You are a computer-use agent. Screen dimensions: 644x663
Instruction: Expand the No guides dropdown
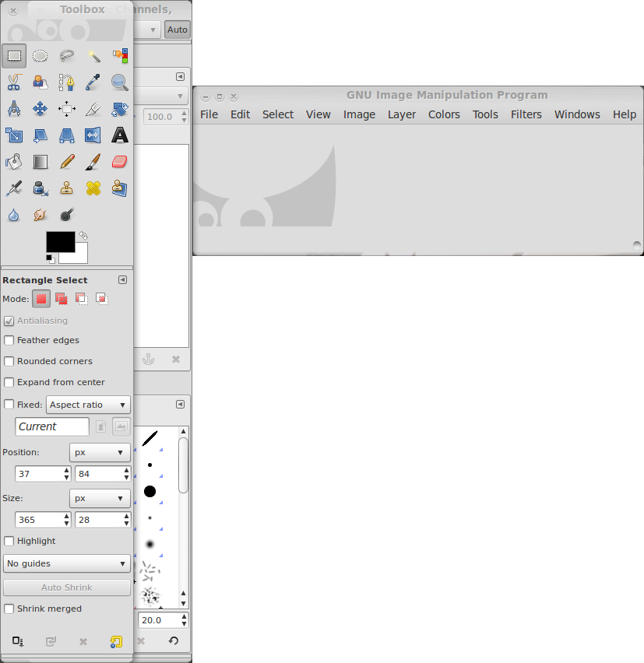click(67, 563)
